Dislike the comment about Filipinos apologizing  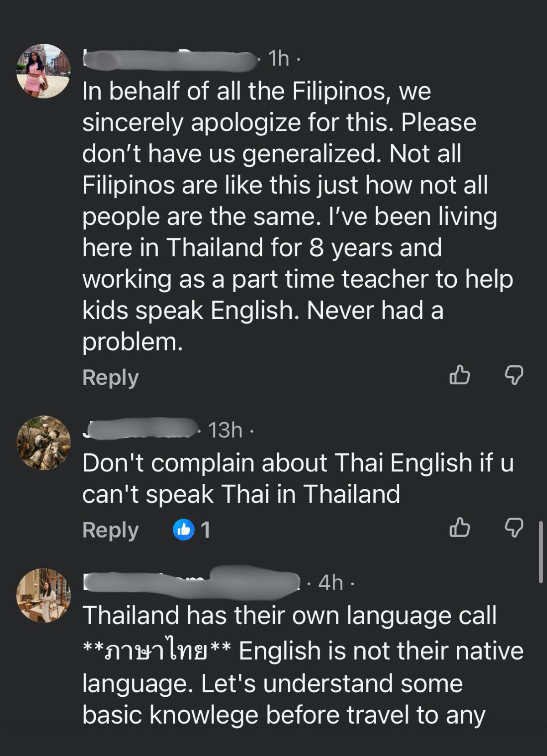click(x=514, y=375)
